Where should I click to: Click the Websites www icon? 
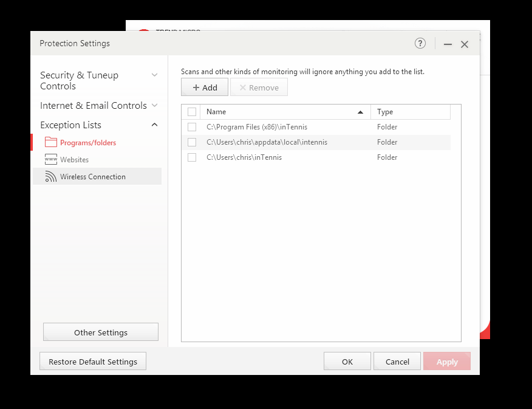tap(51, 159)
